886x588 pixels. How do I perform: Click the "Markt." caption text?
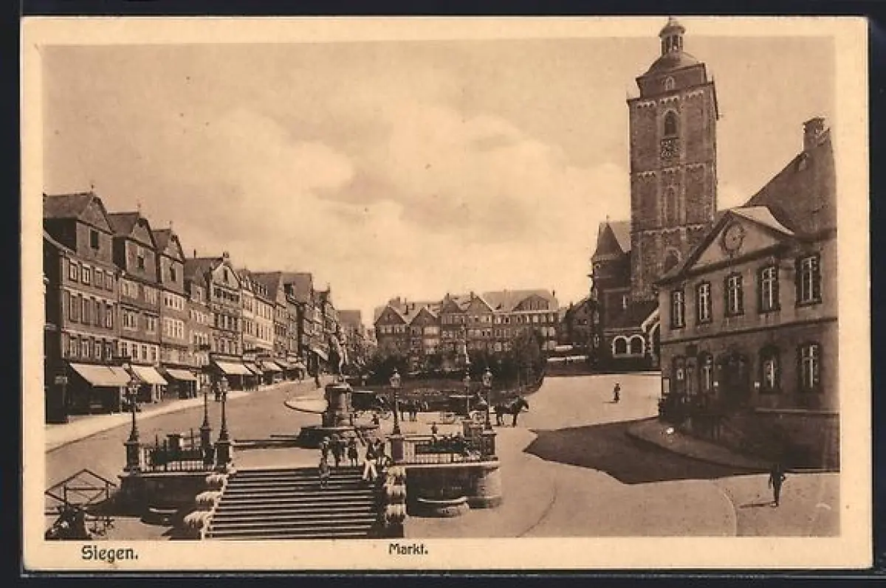coord(408,550)
